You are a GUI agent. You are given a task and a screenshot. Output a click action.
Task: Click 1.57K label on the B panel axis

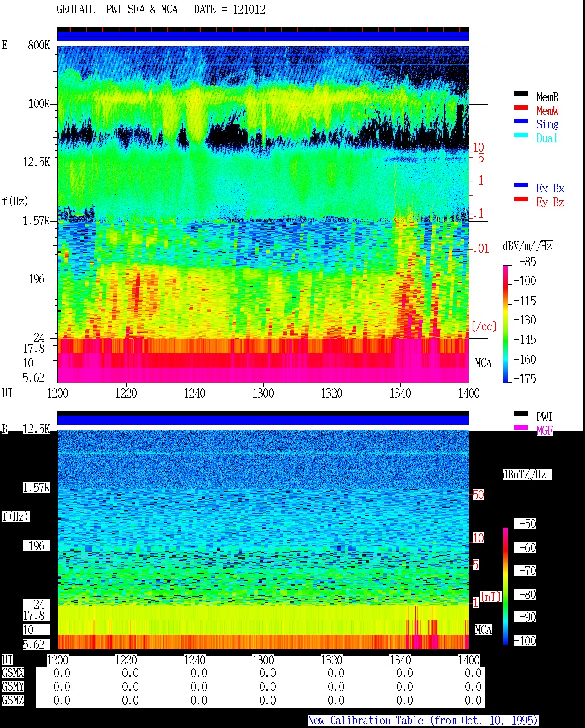tap(37, 488)
